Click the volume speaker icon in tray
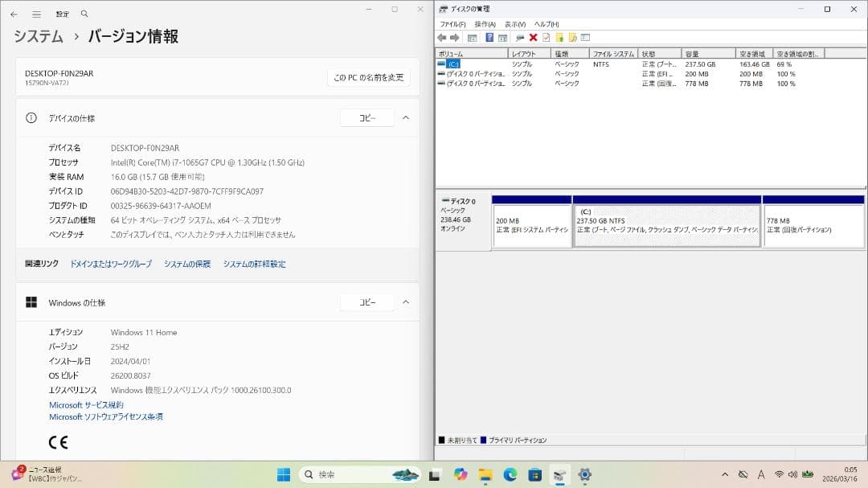The height and width of the screenshot is (488, 868). click(x=792, y=474)
